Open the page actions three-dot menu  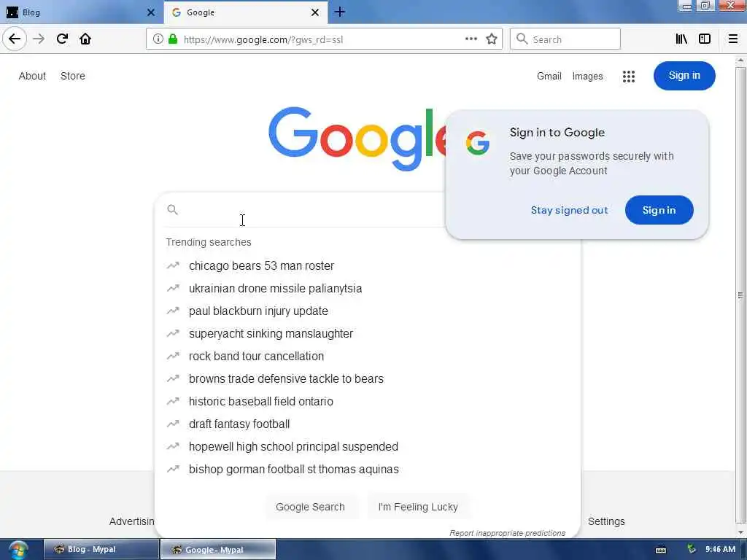[471, 39]
